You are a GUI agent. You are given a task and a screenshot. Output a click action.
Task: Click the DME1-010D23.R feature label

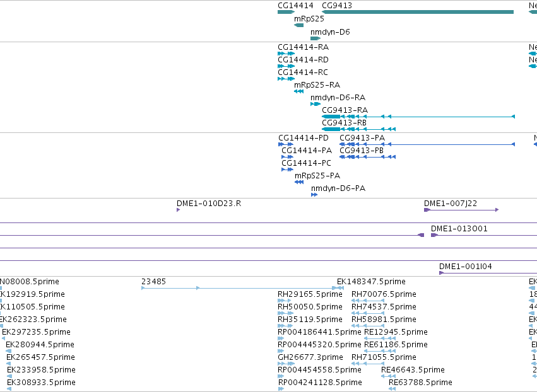(x=209, y=204)
